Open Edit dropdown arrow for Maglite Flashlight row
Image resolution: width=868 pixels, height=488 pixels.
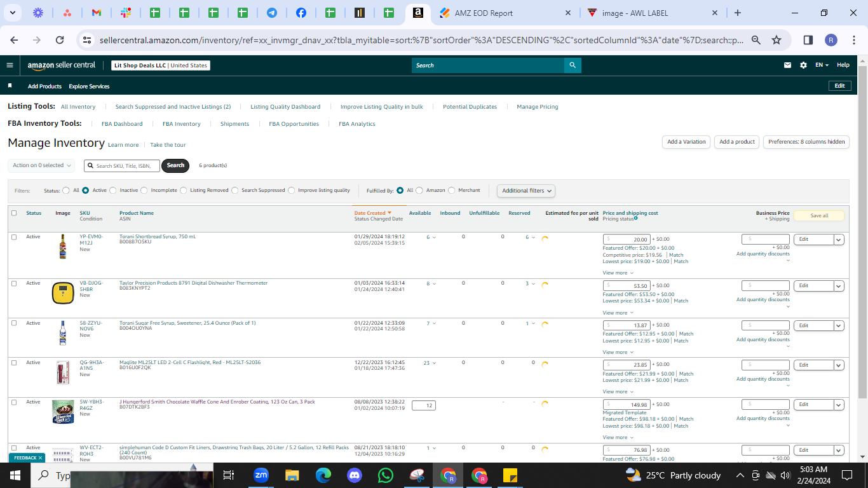pyautogui.click(x=839, y=365)
